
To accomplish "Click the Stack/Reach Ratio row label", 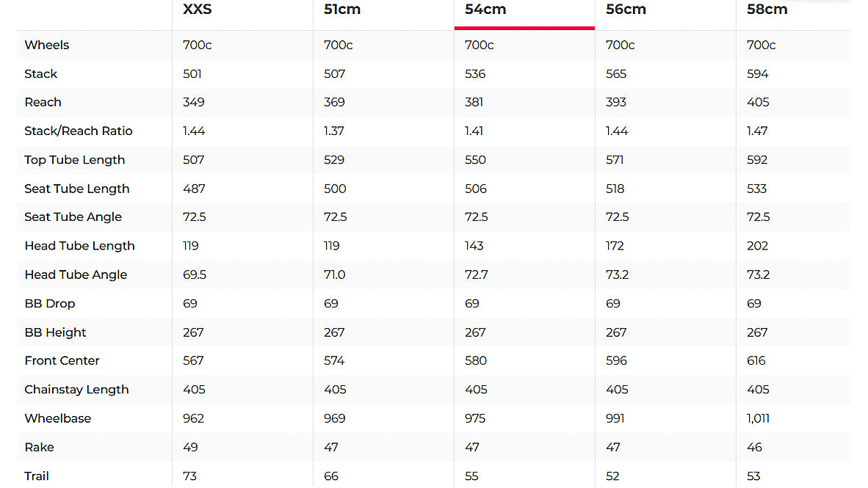I will (x=79, y=131).
